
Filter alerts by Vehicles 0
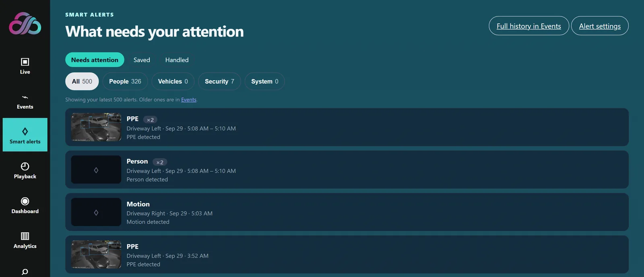(173, 81)
